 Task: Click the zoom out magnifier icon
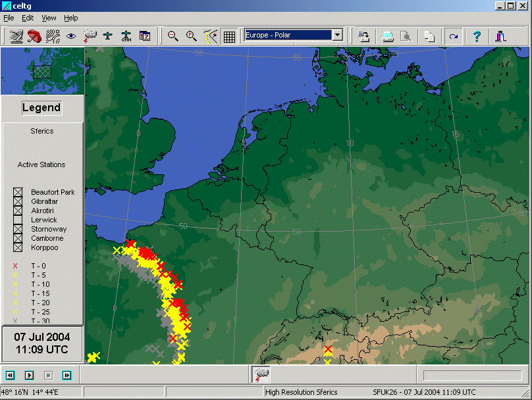[173, 36]
